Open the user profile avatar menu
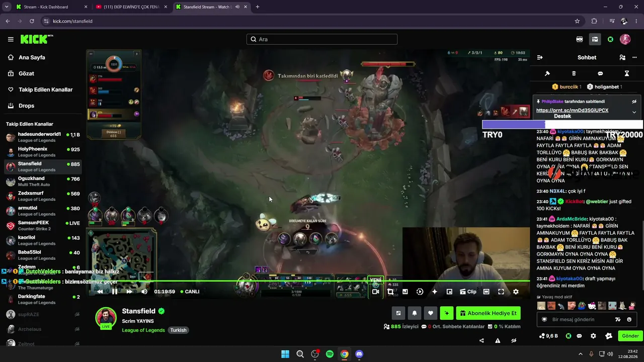This screenshot has height=362, width=644. 625,39
